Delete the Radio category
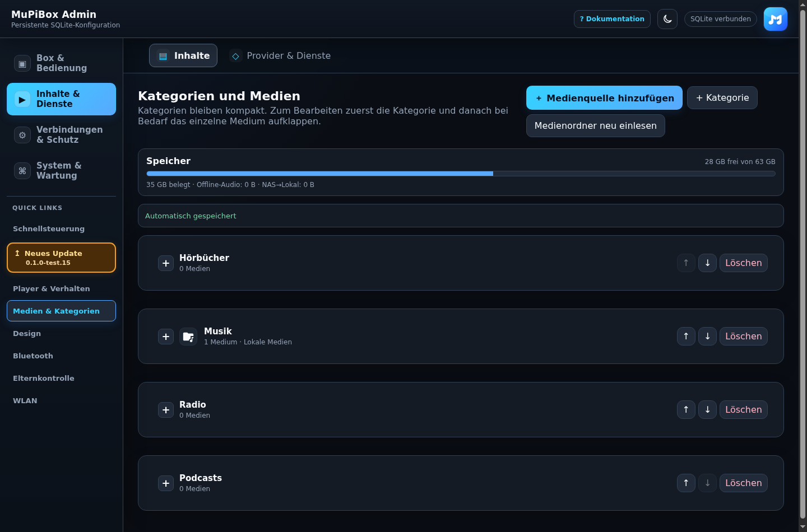807x532 pixels. pos(744,410)
